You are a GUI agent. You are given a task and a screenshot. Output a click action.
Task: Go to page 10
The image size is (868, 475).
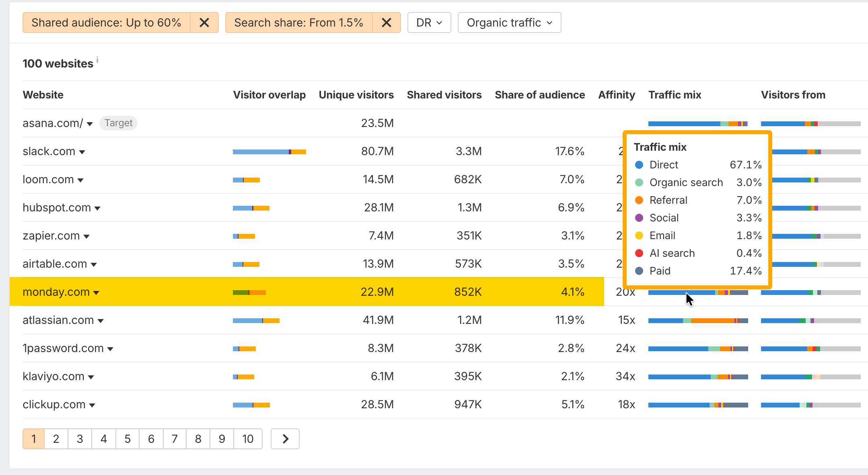click(x=248, y=439)
